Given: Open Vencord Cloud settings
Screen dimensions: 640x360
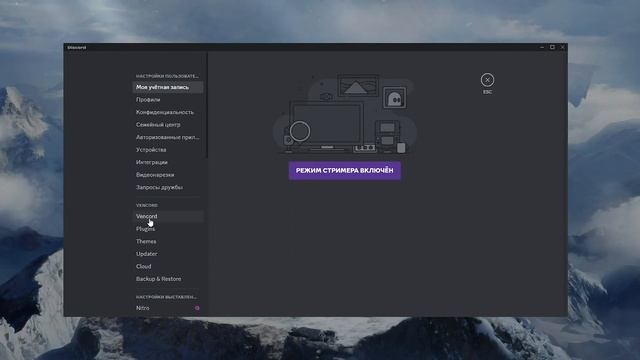Looking at the screenshot, I should point(168,267).
